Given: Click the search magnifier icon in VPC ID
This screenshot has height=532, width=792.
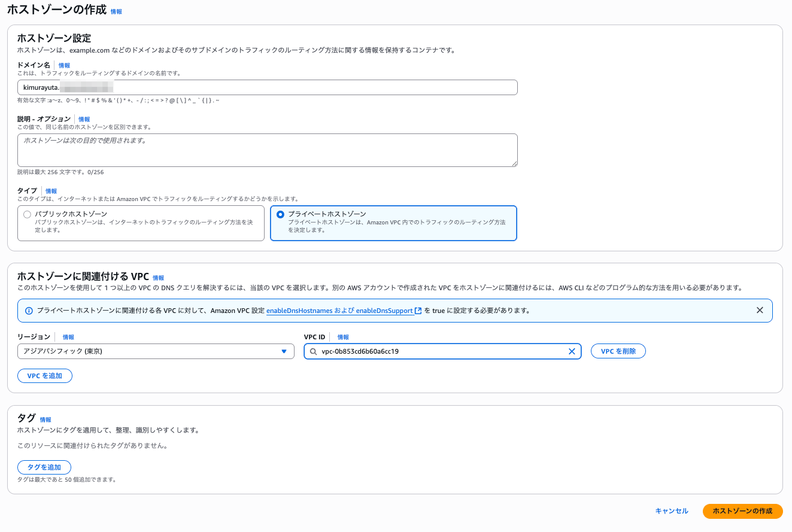Looking at the screenshot, I should pyautogui.click(x=313, y=352).
